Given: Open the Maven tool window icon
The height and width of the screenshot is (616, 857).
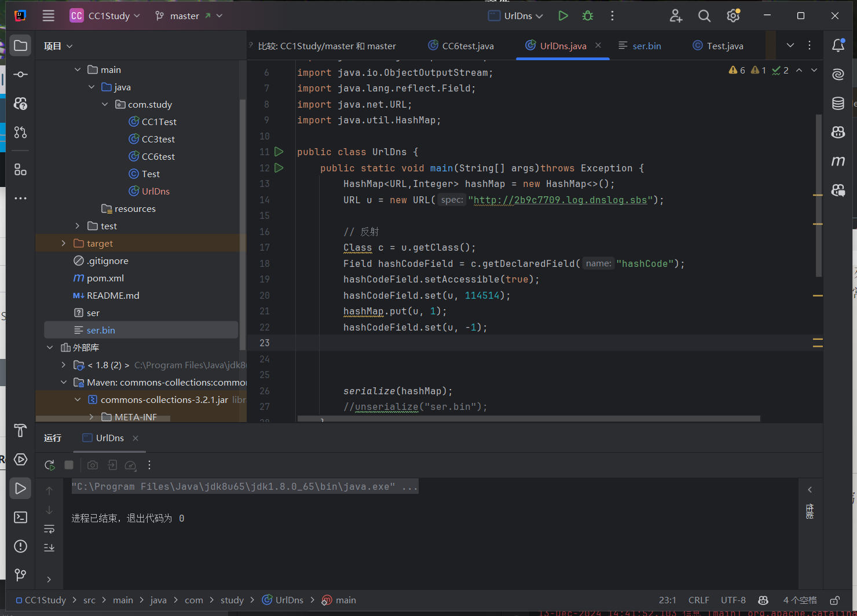Looking at the screenshot, I should (838, 161).
